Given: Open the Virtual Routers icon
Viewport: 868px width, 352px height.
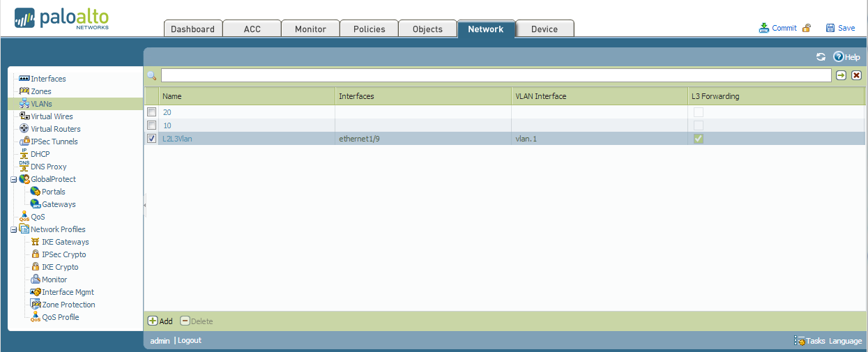Looking at the screenshot, I should pyautogui.click(x=24, y=129).
